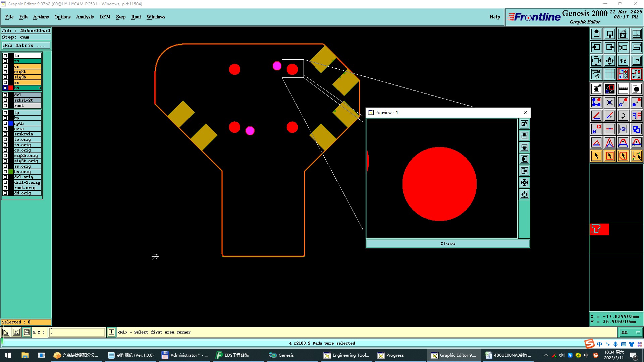
Task: Click the 1:2 zoom icon
Action: [623, 61]
